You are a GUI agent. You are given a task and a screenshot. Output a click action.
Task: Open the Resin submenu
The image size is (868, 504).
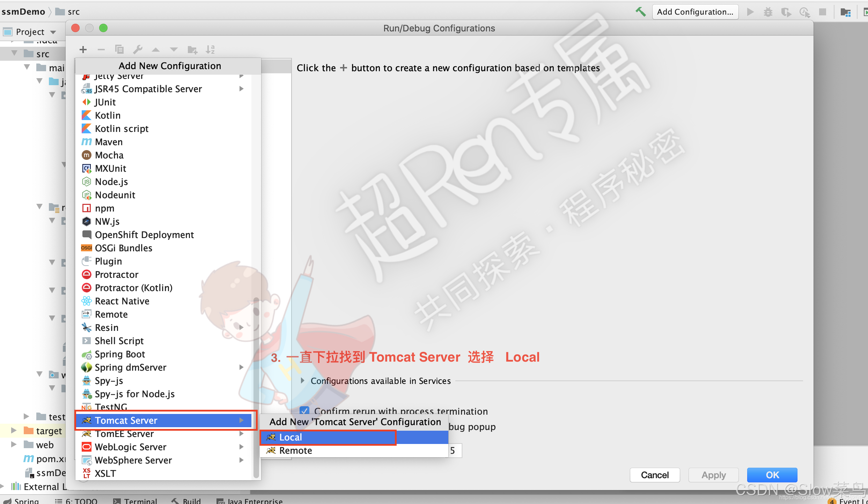163,327
